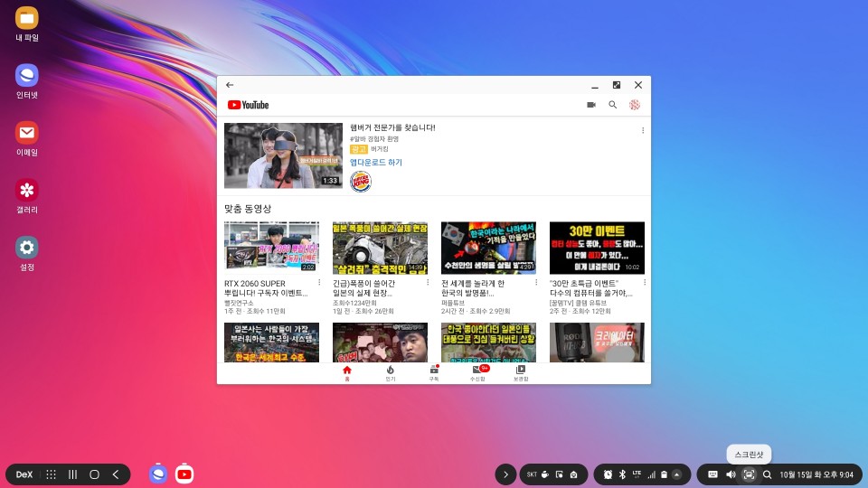Play the 한국 좋아한다던 일본인들 video thumbnail
The height and width of the screenshot is (488, 868).
pos(488,343)
